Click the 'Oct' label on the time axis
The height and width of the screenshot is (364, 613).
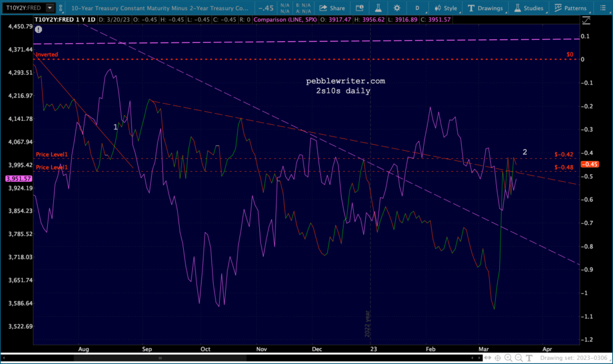(x=205, y=349)
